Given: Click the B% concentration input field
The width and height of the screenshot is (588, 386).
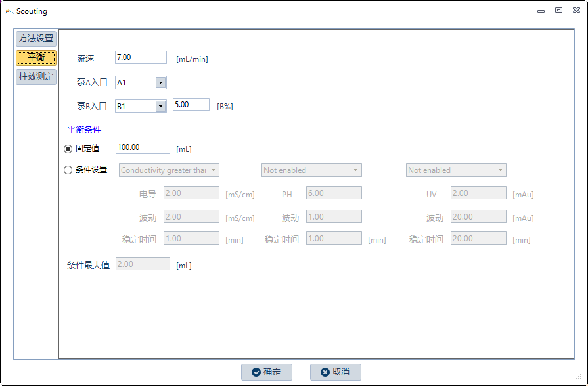Looking at the screenshot, I should (x=191, y=105).
